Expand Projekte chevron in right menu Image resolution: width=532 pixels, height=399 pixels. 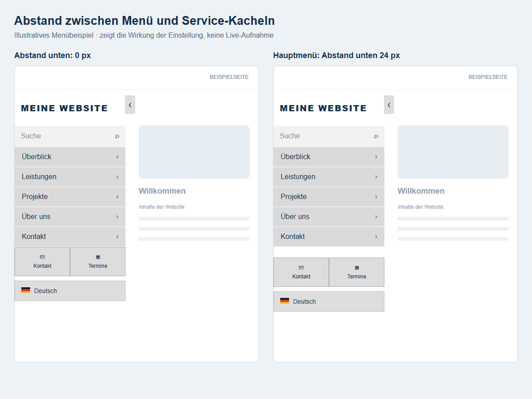coord(376,197)
